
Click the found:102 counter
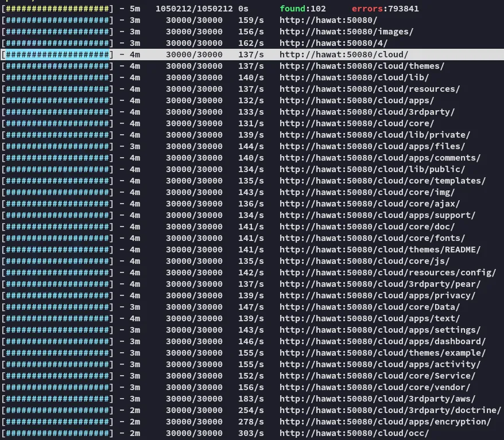(x=303, y=9)
